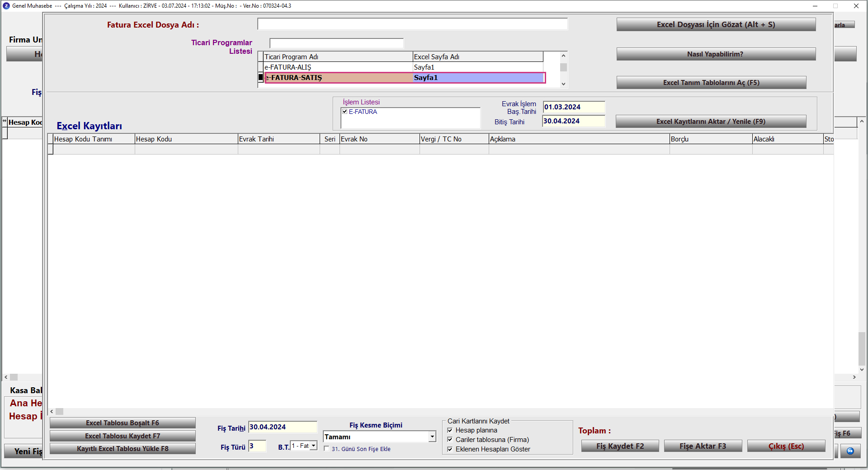
Task: Open the Fiş Kesme Biçimi dropdown
Action: [432, 437]
